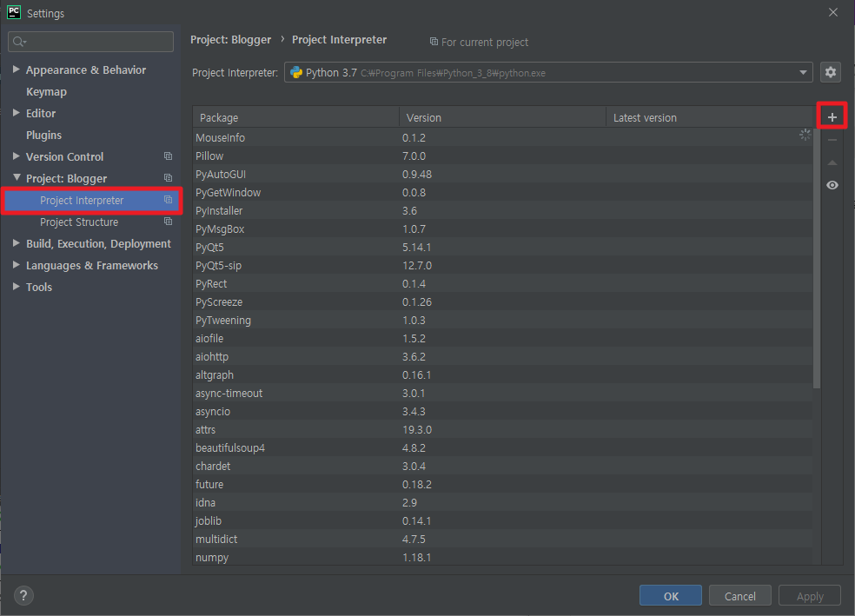Screen dimensions: 855x616
Task: Select the aiofile package row
Action: pos(503,339)
